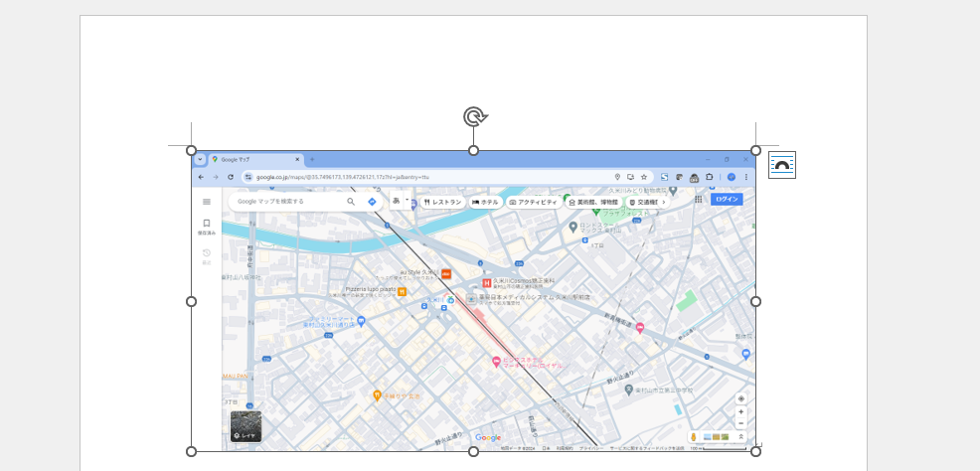Click the 東村山市立第三中学校 school marker on the map

tap(629, 390)
